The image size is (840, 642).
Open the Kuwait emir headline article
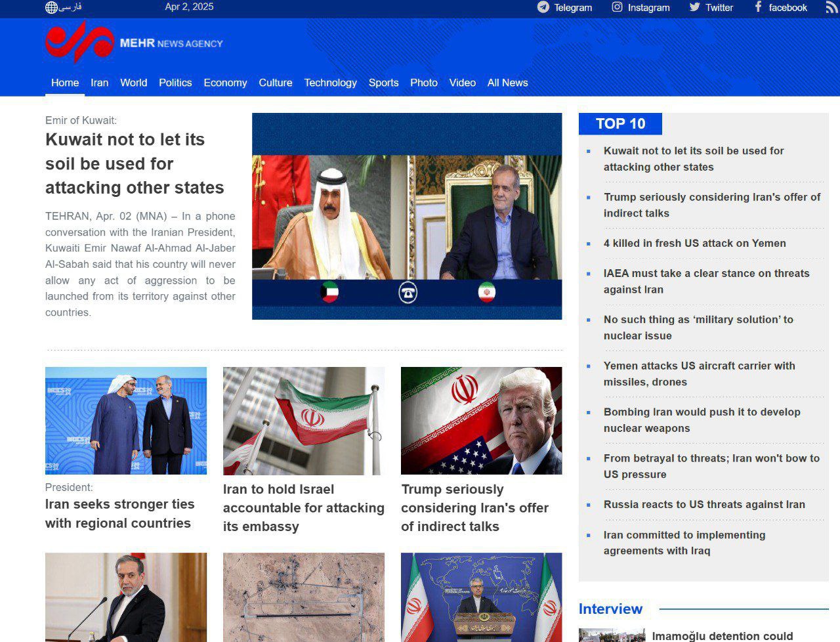click(135, 163)
